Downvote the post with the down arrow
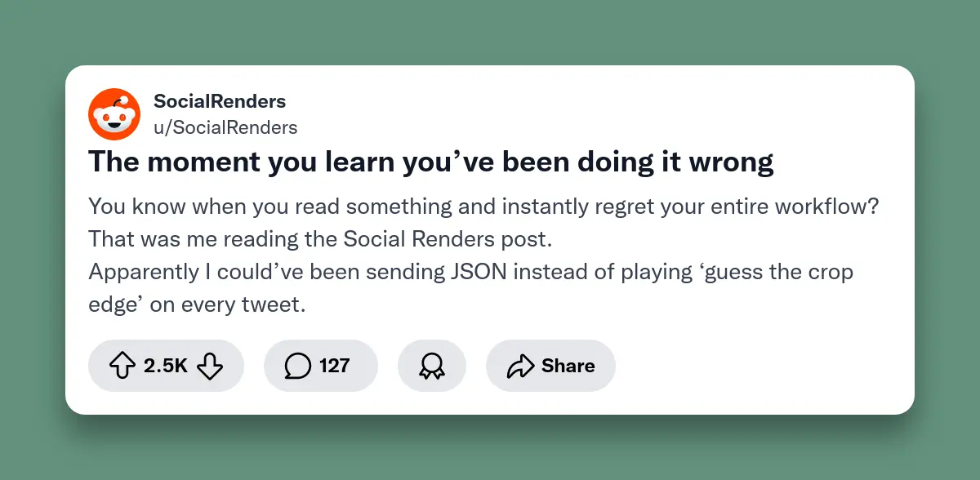980x480 pixels. [x=211, y=366]
